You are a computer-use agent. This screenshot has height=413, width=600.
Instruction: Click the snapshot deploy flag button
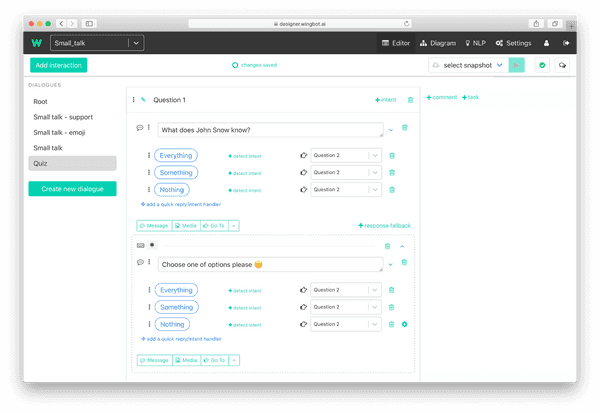click(516, 65)
